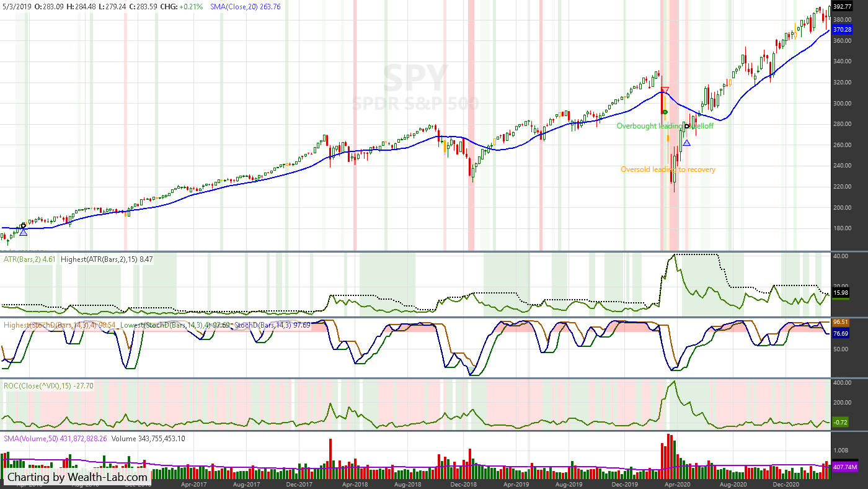Click the 200.00 price axis label

coord(843,207)
